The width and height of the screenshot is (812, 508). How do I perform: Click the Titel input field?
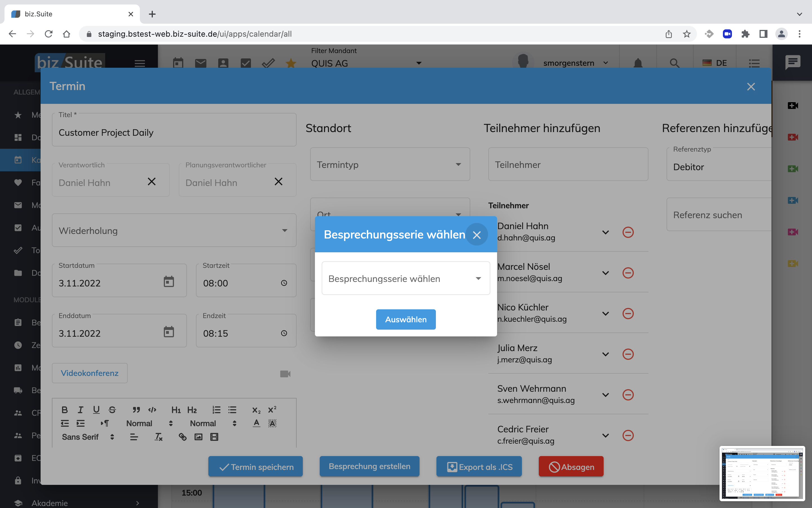[174, 130]
